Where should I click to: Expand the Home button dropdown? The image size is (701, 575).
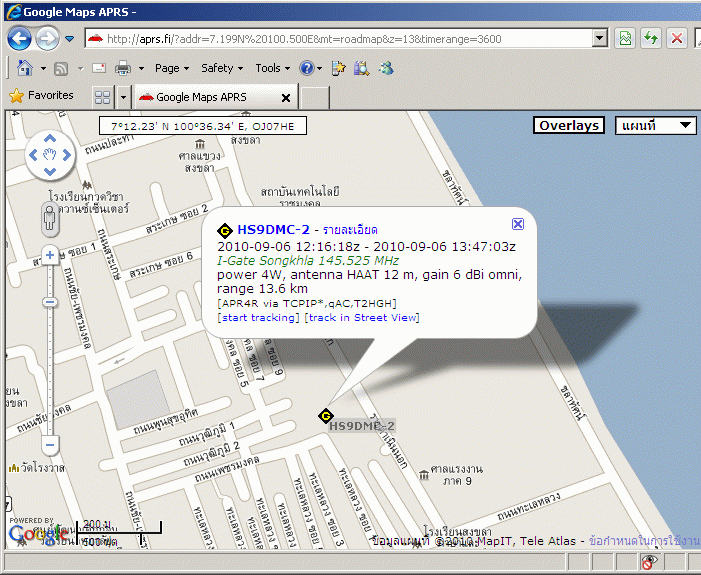[x=43, y=68]
